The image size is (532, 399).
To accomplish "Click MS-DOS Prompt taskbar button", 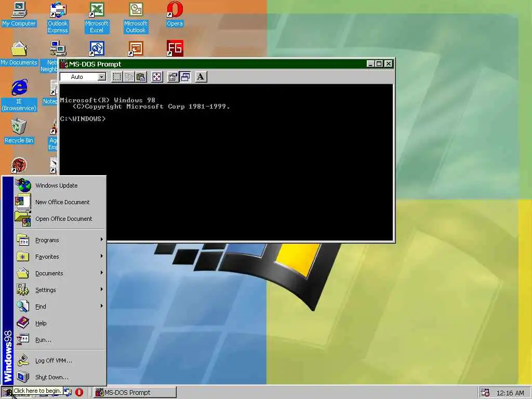I will click(x=135, y=393).
